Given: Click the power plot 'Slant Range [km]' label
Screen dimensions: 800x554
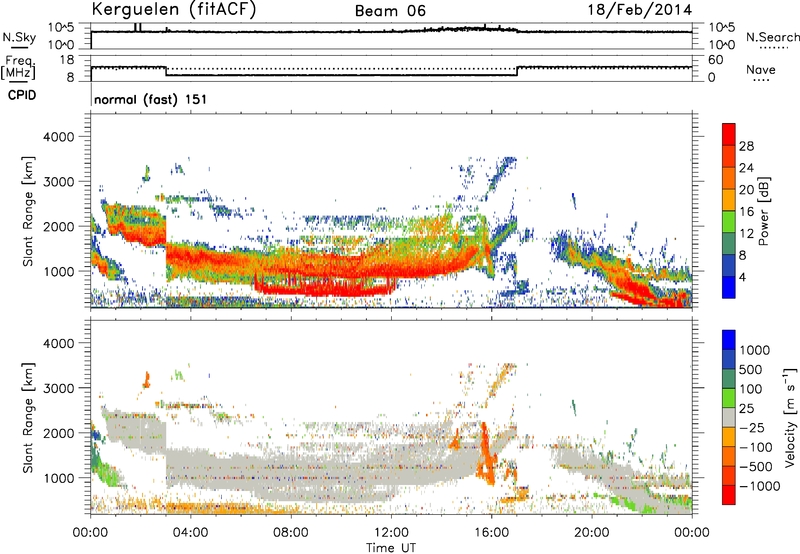Looking at the screenshot, I should coord(28,211).
